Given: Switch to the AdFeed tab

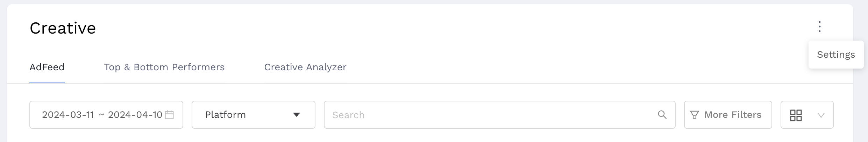Looking at the screenshot, I should (x=47, y=67).
